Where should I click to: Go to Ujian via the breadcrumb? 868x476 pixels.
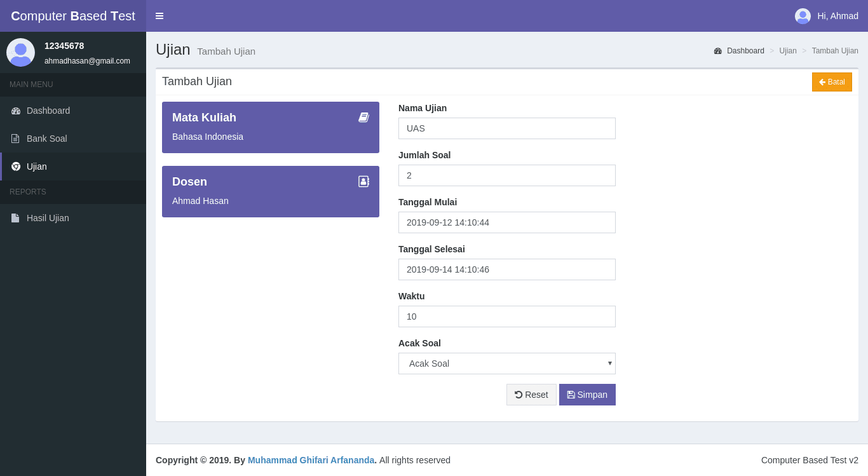point(788,51)
